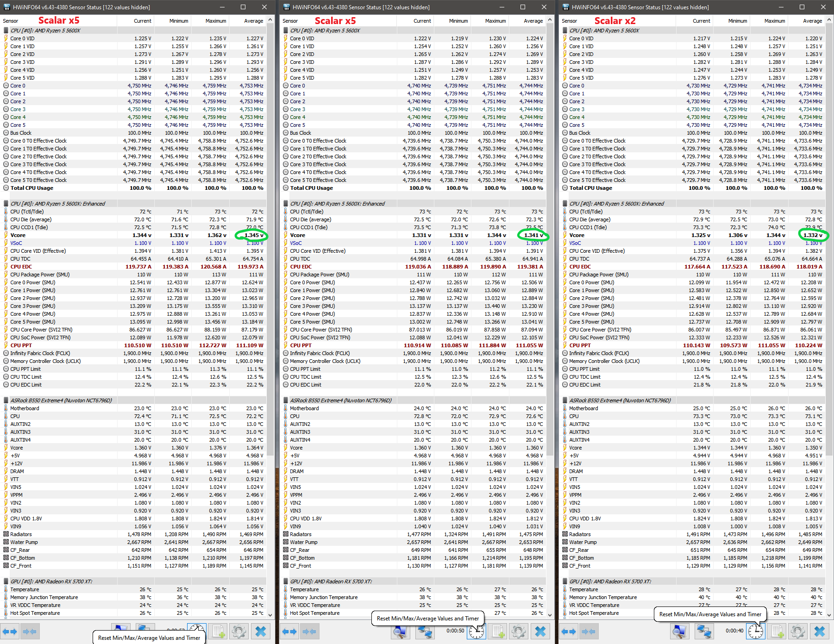The height and width of the screenshot is (644, 834).
Task: Click expand-columns arrows icon in right window
Action: tap(569, 631)
